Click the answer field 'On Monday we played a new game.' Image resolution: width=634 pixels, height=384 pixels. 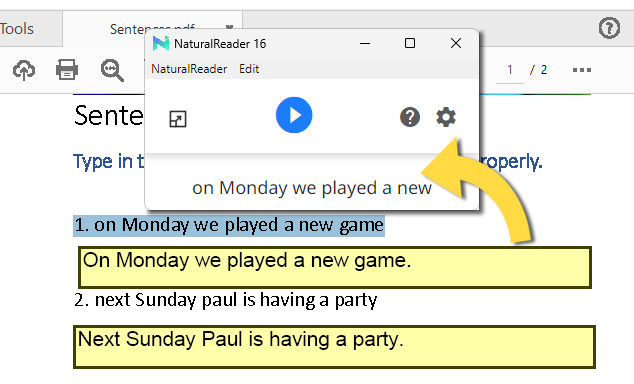335,267
